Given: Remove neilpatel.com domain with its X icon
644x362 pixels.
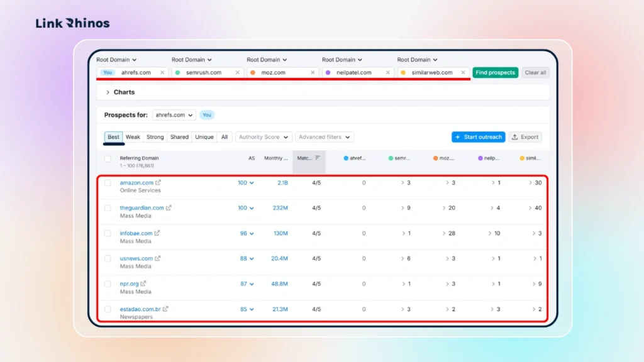Looking at the screenshot, I should point(387,73).
